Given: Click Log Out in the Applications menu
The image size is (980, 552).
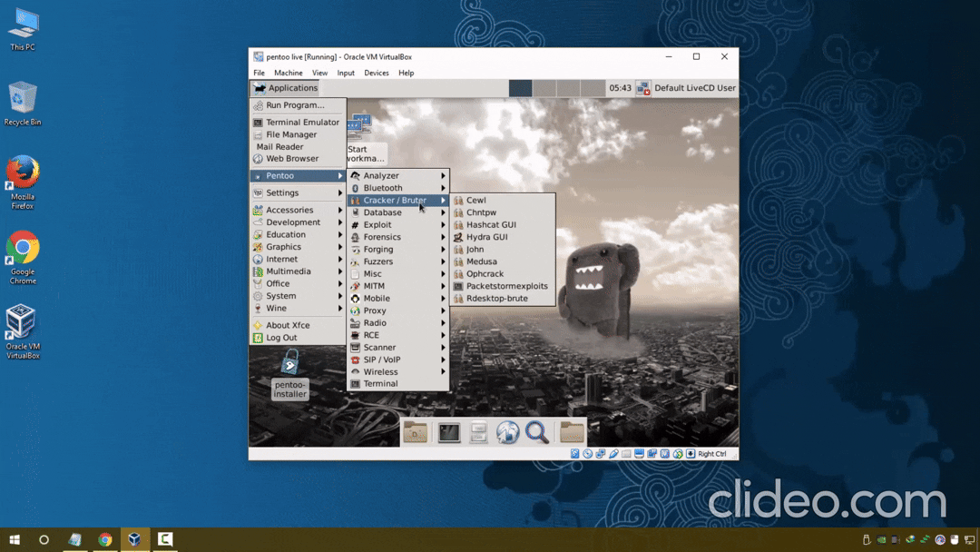Looking at the screenshot, I should click(281, 338).
